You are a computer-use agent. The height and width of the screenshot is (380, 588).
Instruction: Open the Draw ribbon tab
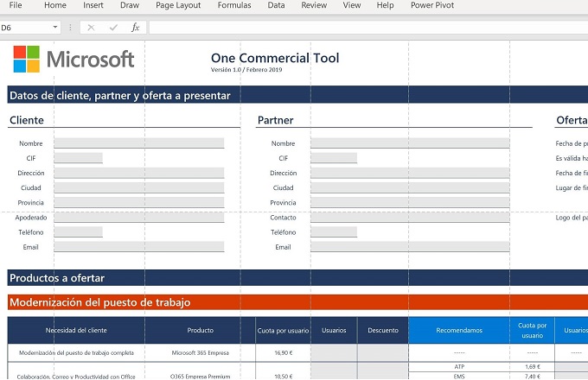click(x=130, y=5)
